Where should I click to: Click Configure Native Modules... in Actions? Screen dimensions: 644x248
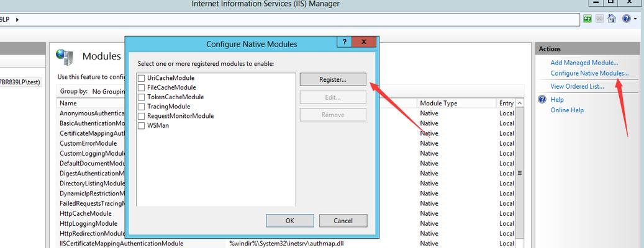coord(589,73)
